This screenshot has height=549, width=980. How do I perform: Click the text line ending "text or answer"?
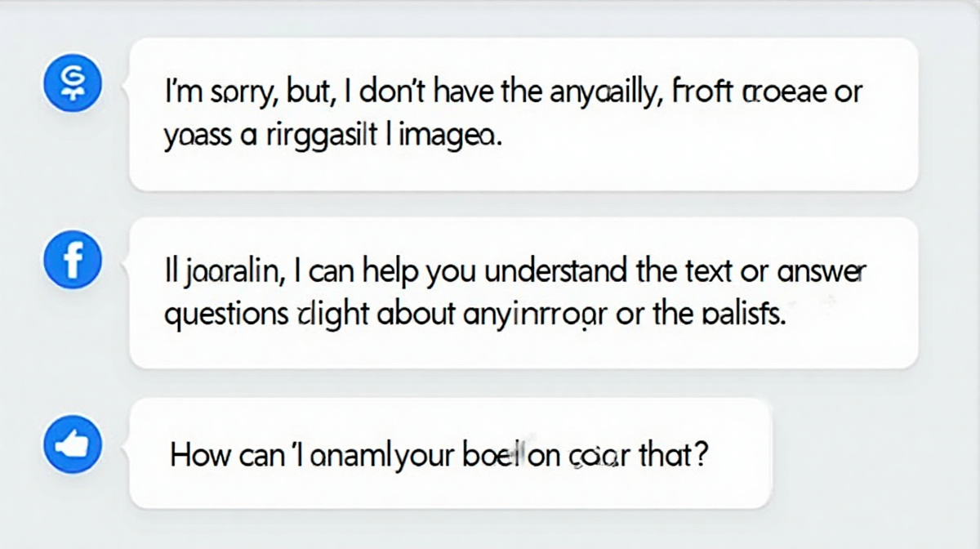tap(514, 270)
